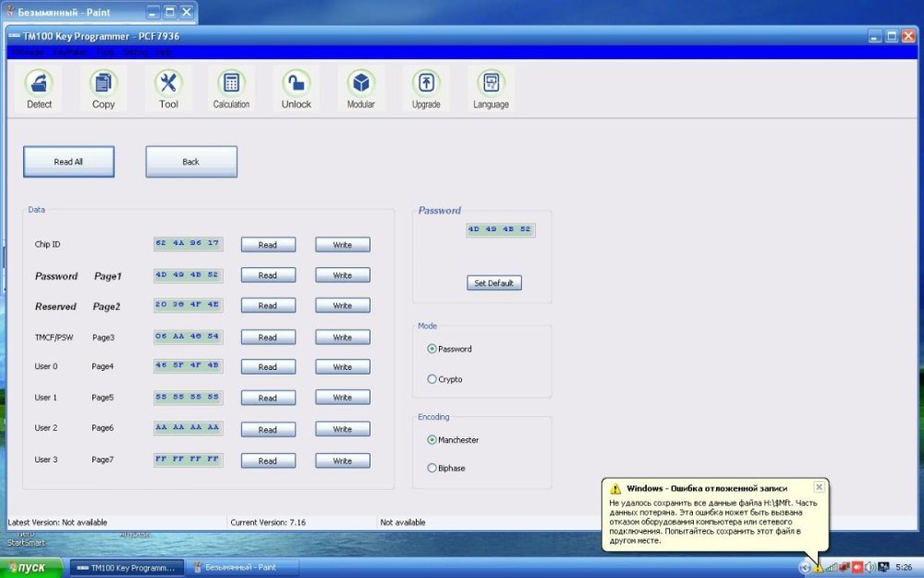Click the User 3 Page7 hex field
The image size is (924, 578).
tap(188, 460)
